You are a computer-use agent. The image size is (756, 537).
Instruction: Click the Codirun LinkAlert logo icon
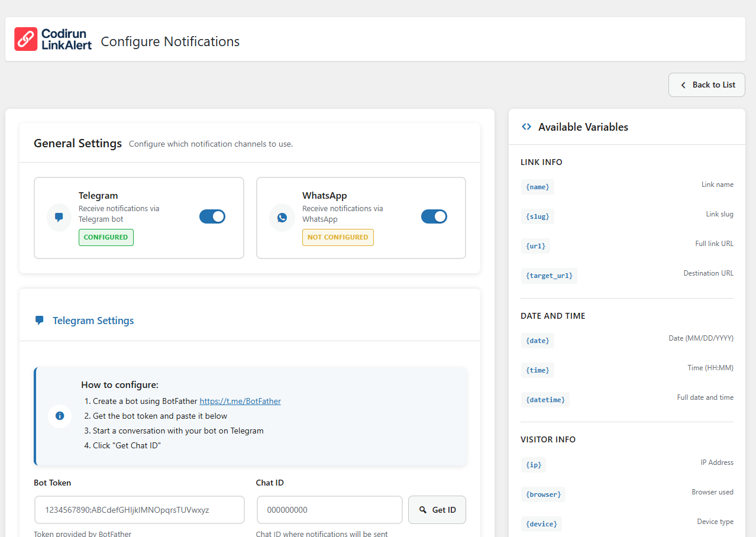[26, 39]
